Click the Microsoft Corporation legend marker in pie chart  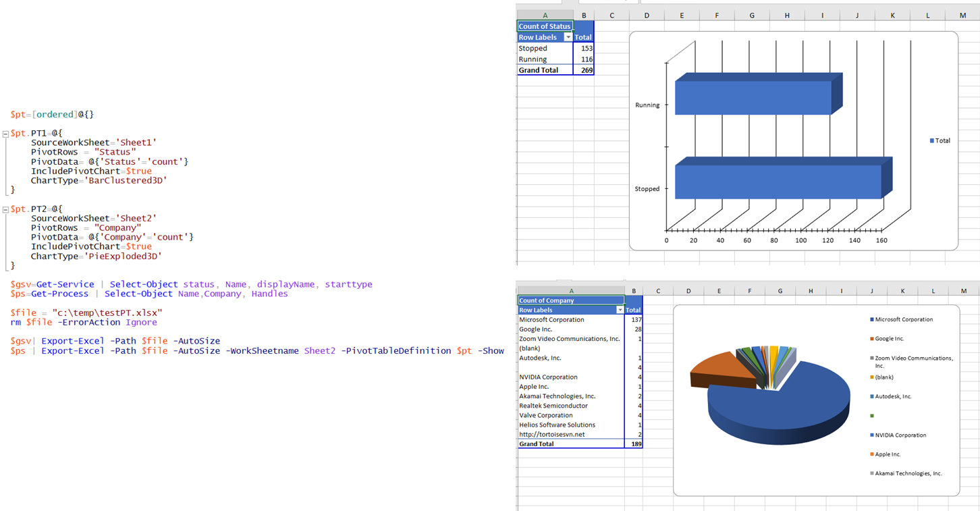[x=872, y=319]
